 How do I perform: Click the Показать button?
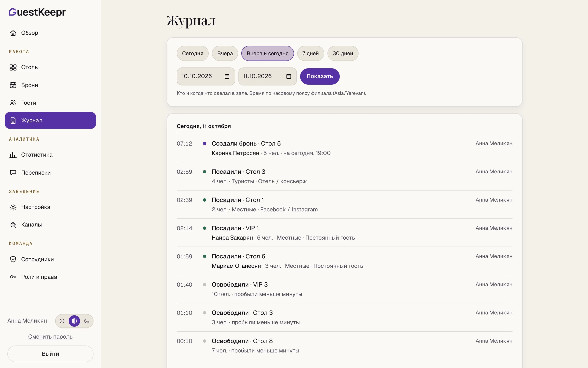pyautogui.click(x=320, y=76)
